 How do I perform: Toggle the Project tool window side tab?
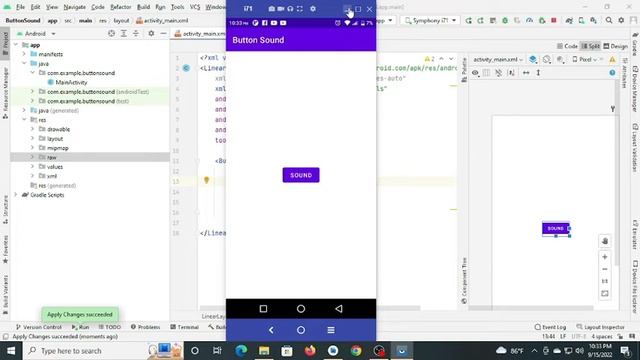[5, 43]
